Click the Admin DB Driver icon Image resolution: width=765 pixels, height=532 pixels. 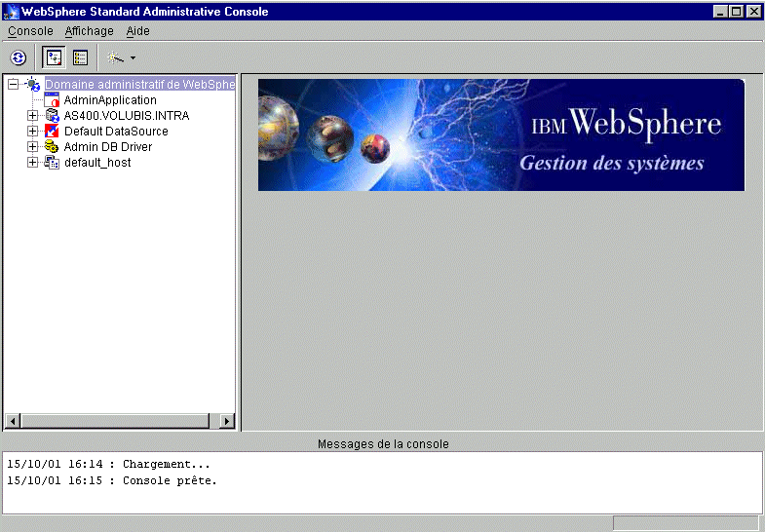click(x=52, y=146)
